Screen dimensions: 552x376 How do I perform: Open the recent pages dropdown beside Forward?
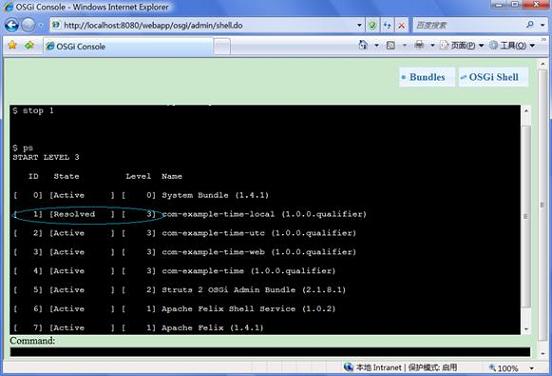(40, 25)
